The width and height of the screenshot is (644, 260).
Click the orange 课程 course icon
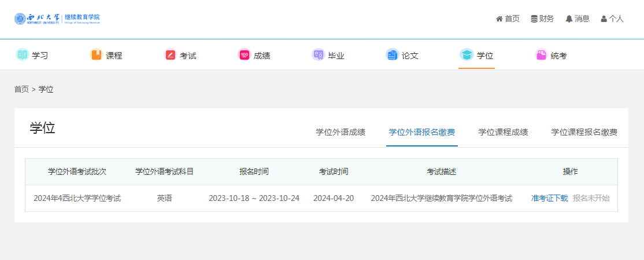coord(96,55)
